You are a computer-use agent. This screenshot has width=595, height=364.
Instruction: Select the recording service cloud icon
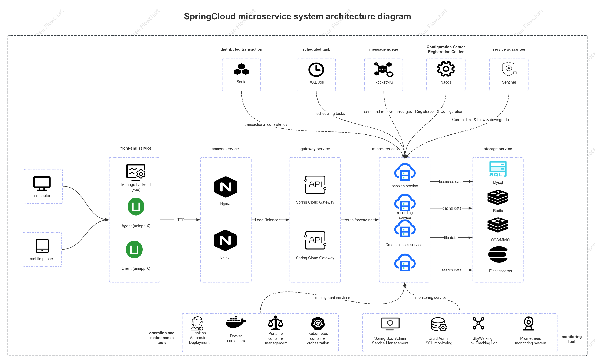tap(405, 202)
